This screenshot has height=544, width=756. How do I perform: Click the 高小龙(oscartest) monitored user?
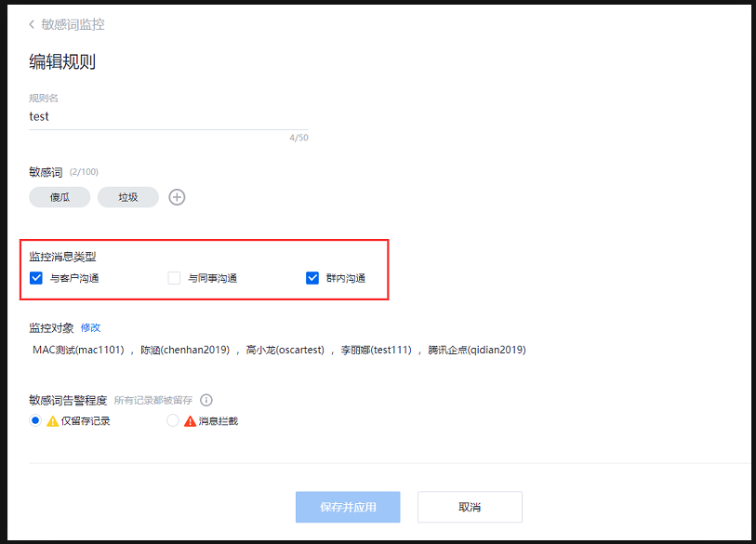click(285, 351)
